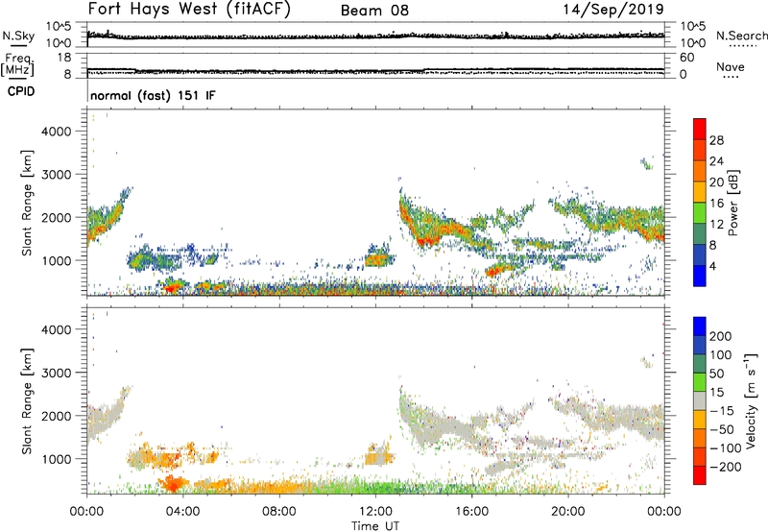This screenshot has height=532, width=768.
Task: Click the '08:00' time axis tick label
Action: coord(279,512)
